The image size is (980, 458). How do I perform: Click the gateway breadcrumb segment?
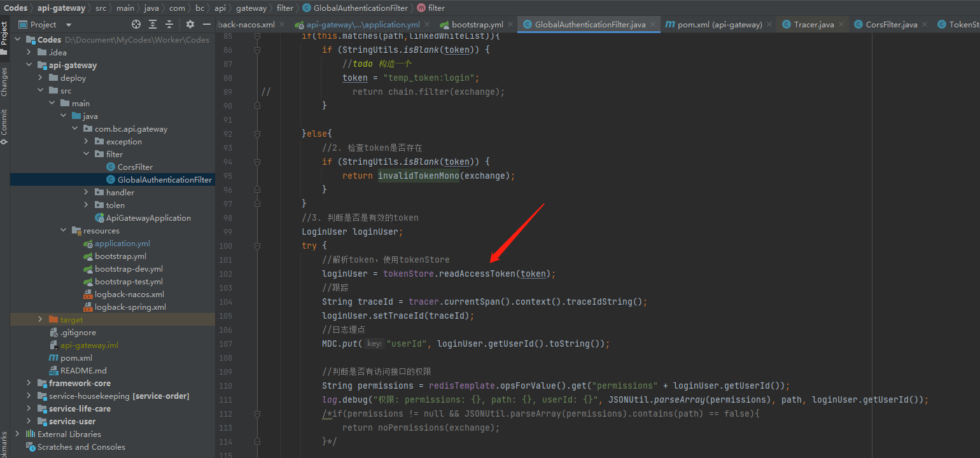point(251,8)
